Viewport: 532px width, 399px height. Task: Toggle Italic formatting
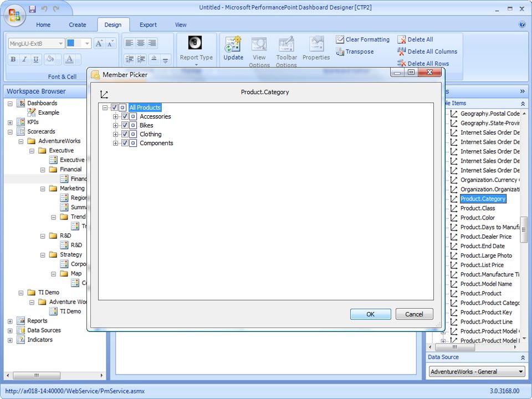(24, 59)
